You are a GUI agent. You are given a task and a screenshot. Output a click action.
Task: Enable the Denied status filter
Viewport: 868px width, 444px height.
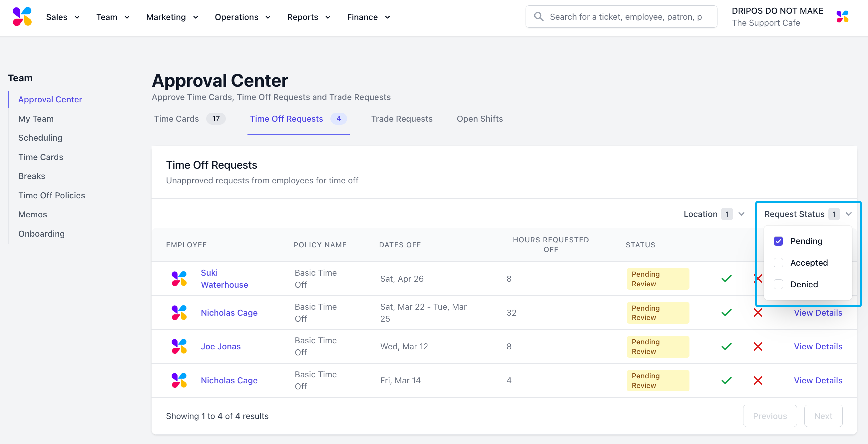pyautogui.click(x=778, y=284)
